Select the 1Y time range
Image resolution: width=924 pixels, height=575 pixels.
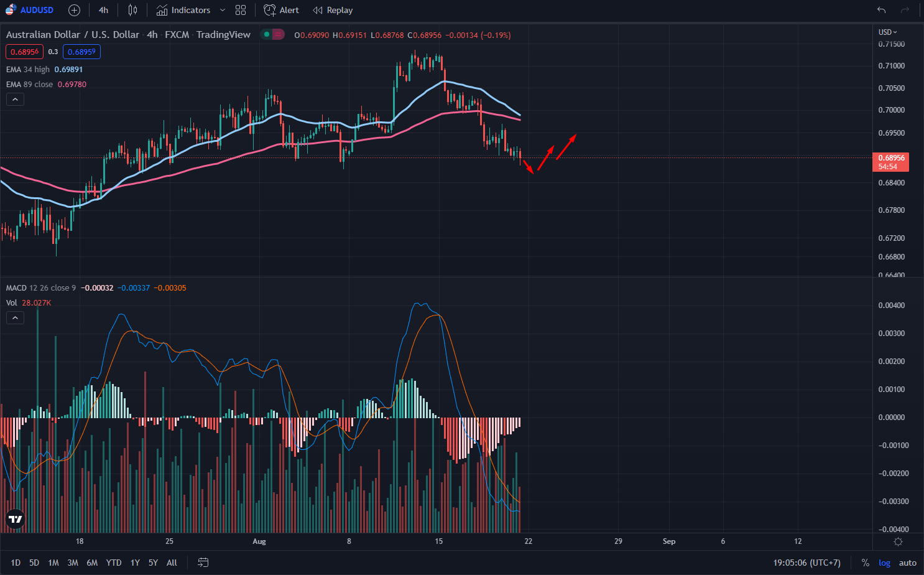(x=135, y=563)
